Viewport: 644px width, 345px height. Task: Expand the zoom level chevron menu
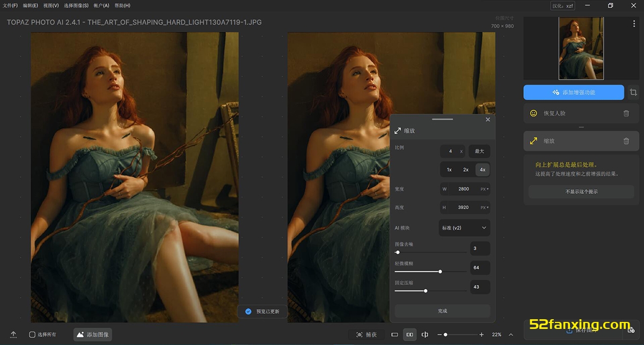[x=511, y=334]
